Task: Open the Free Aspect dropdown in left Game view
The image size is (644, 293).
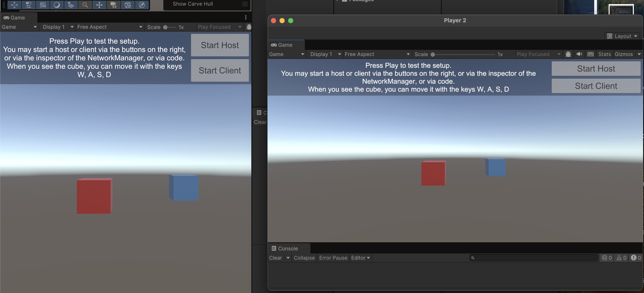Action: point(109,27)
